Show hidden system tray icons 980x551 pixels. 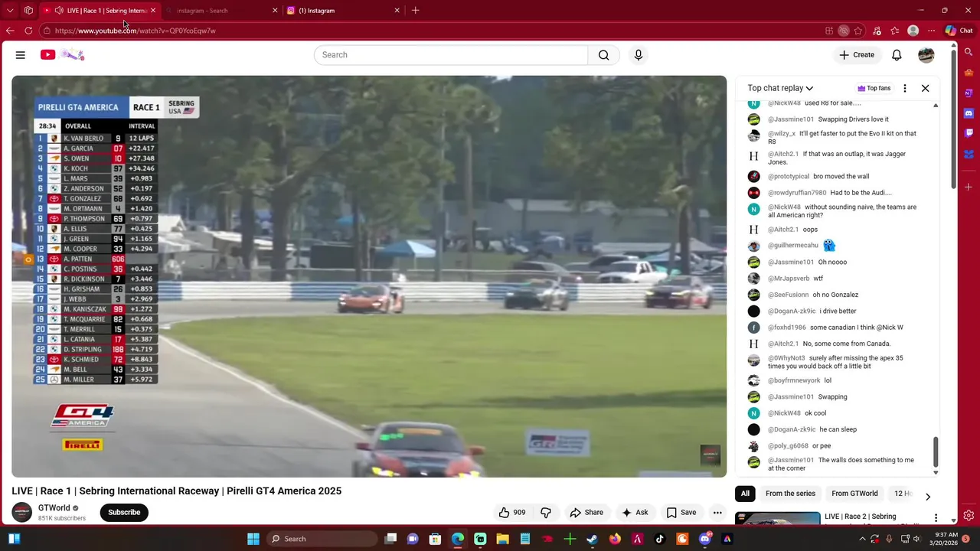pyautogui.click(x=863, y=539)
